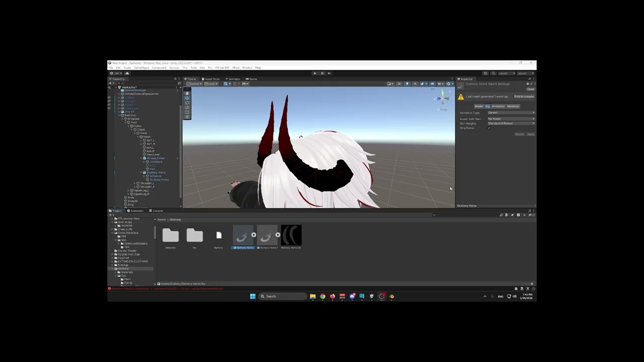The image size is (644, 362).
Task: Click the Hierarchy create plus icon
Action: 111,83
